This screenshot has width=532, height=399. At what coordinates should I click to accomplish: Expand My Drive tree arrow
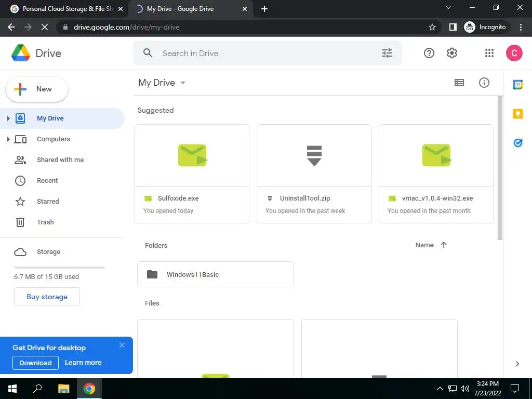coord(8,118)
